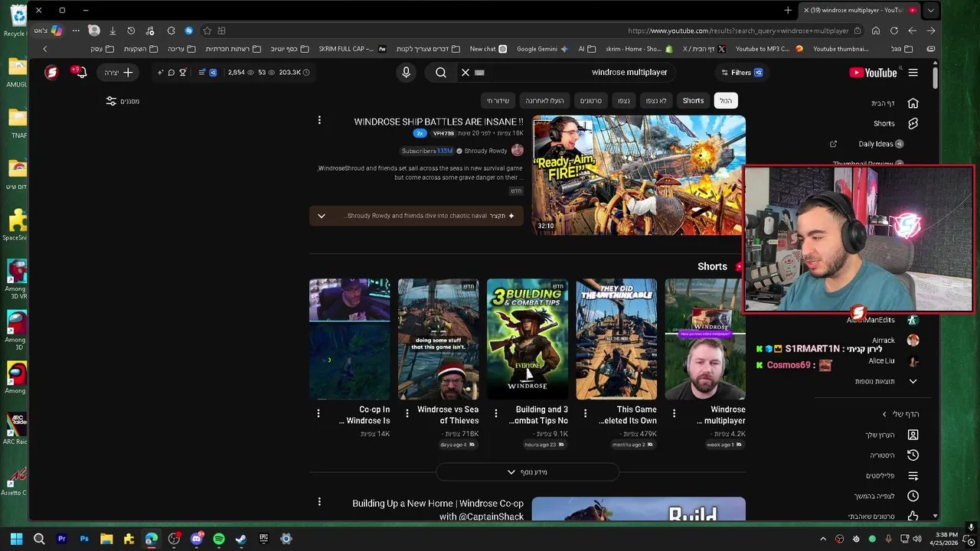Open Premiere Pro from the taskbar
Viewport: 980px width, 551px height.
pos(62,539)
